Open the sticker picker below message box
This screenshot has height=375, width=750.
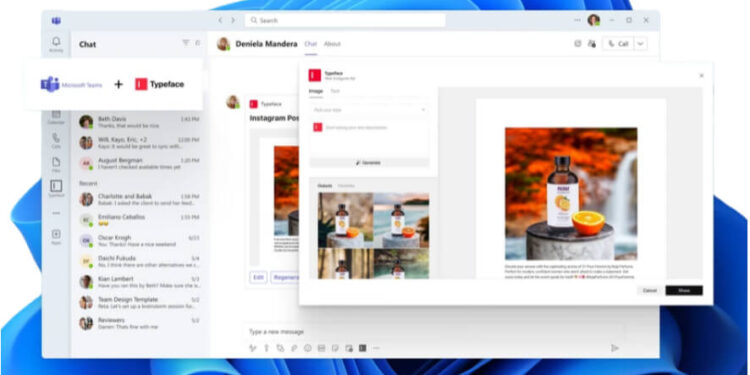point(335,348)
